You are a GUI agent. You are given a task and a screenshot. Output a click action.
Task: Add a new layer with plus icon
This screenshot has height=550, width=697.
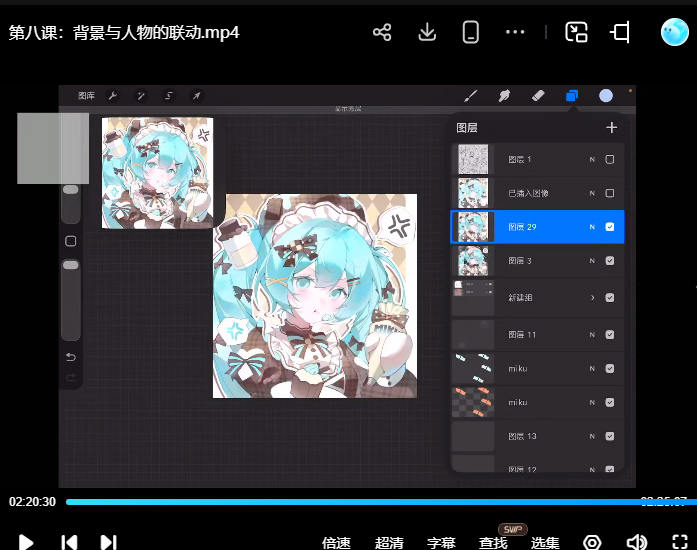(x=611, y=127)
